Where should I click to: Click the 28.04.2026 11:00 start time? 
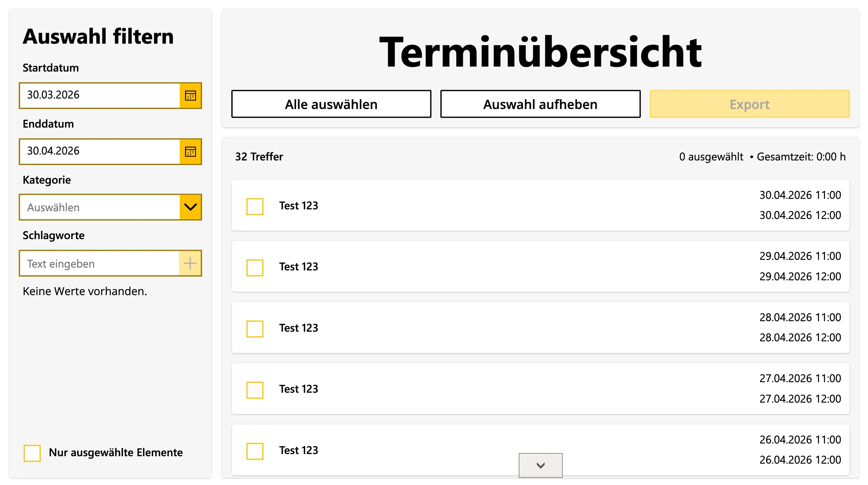tap(800, 317)
